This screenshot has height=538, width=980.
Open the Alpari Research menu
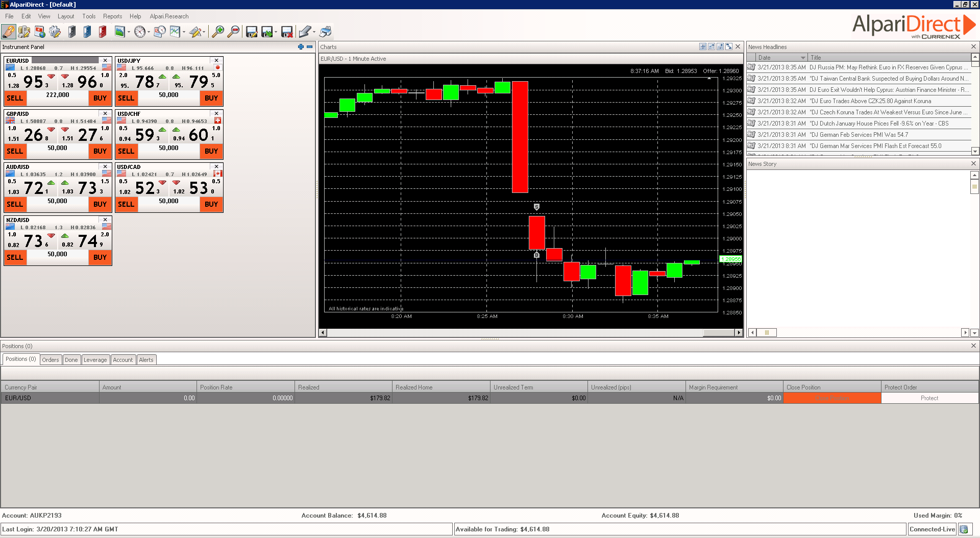click(169, 16)
